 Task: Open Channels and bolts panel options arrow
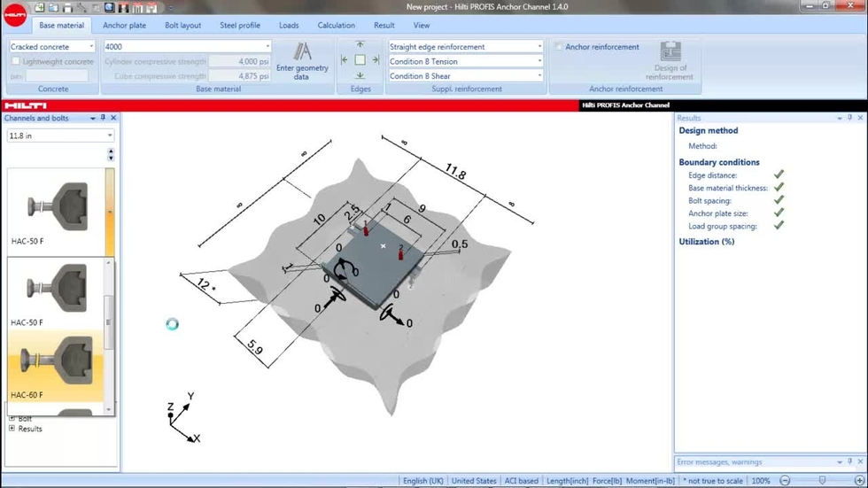[92, 119]
